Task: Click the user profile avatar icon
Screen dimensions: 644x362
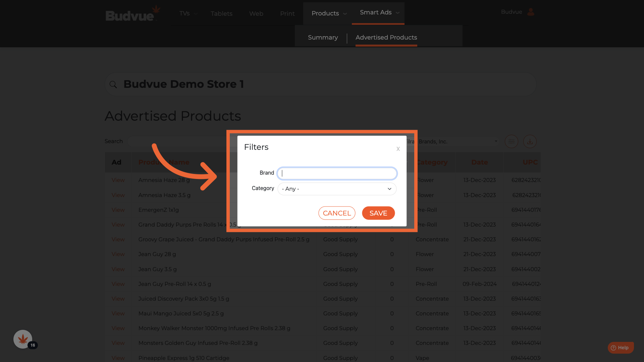Action: click(531, 12)
